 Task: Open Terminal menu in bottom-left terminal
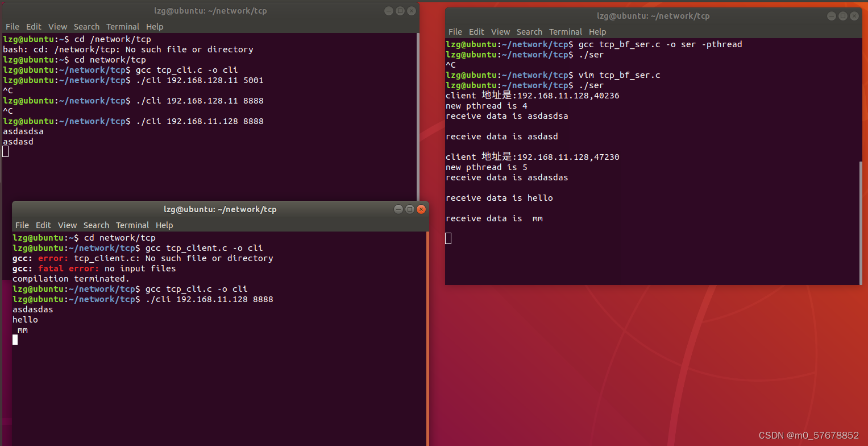[132, 225]
